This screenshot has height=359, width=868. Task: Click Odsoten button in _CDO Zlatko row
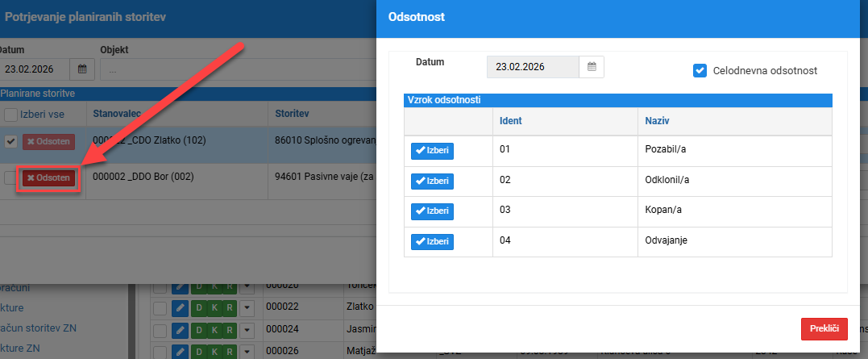click(48, 142)
